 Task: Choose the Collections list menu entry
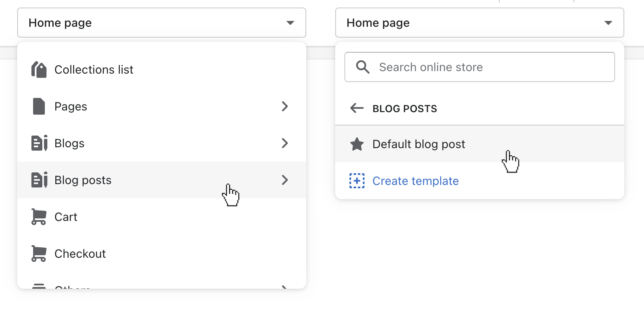tap(94, 69)
